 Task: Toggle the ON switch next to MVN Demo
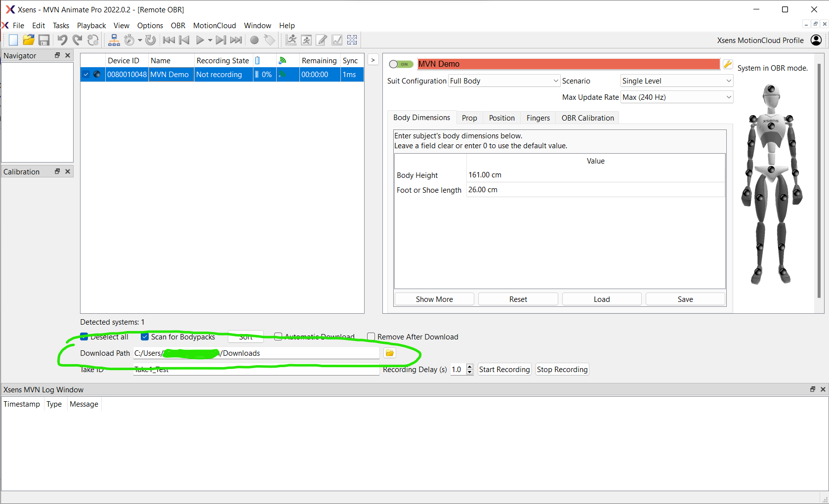[x=401, y=64]
